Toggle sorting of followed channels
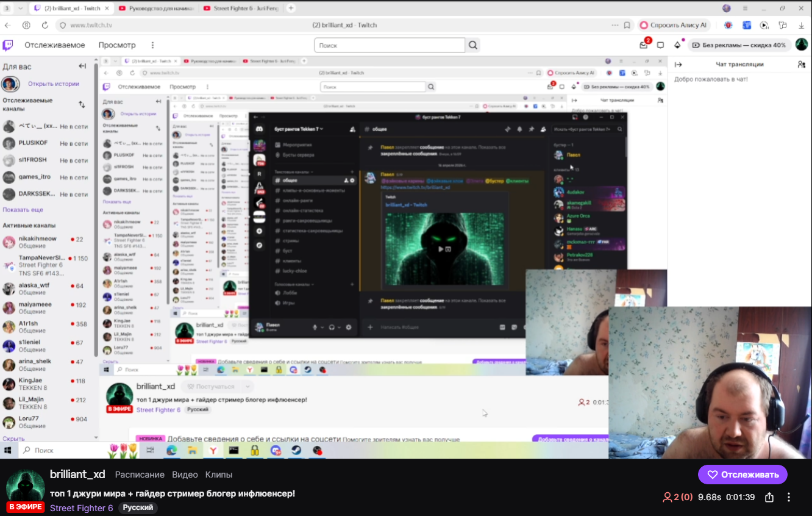The image size is (812, 516). click(x=82, y=104)
